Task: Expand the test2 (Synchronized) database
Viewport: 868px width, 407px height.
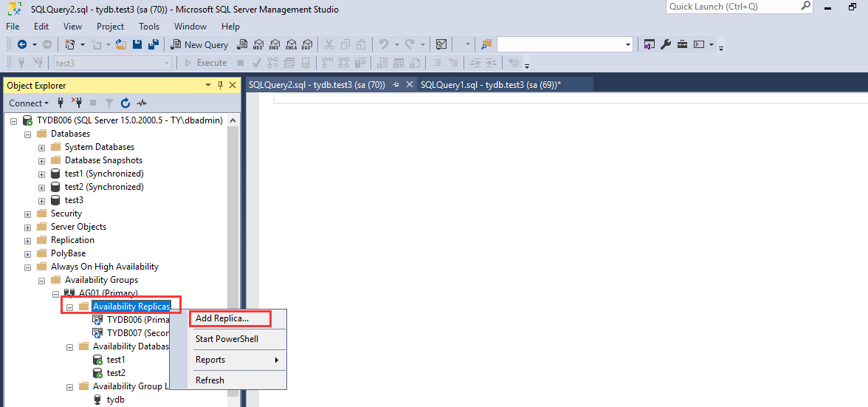Action: (x=41, y=187)
